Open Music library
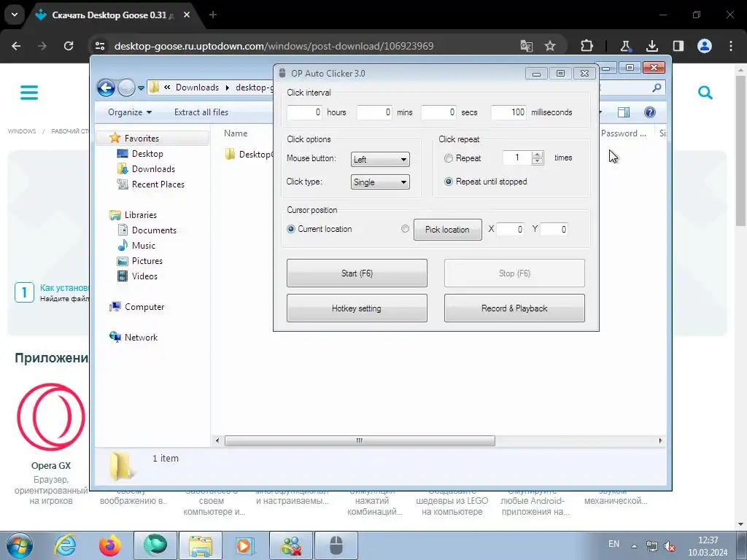This screenshot has height=560, width=747. tap(144, 246)
